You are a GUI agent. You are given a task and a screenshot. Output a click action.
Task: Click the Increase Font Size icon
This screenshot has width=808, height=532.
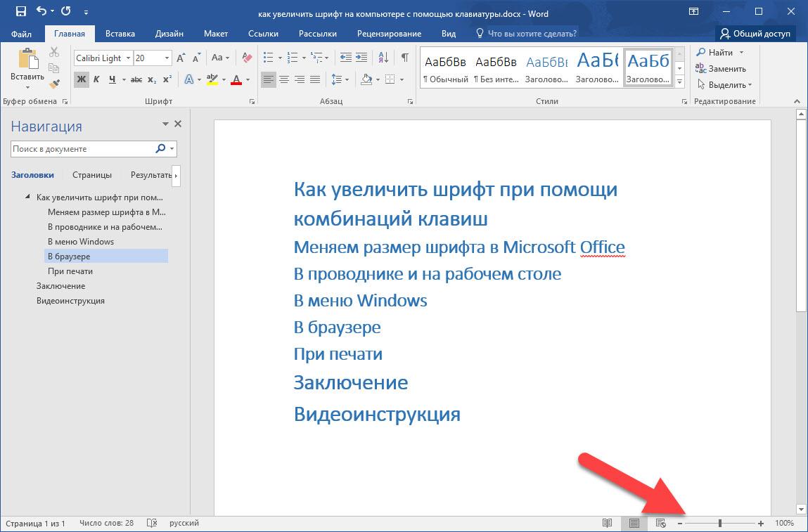(x=181, y=58)
